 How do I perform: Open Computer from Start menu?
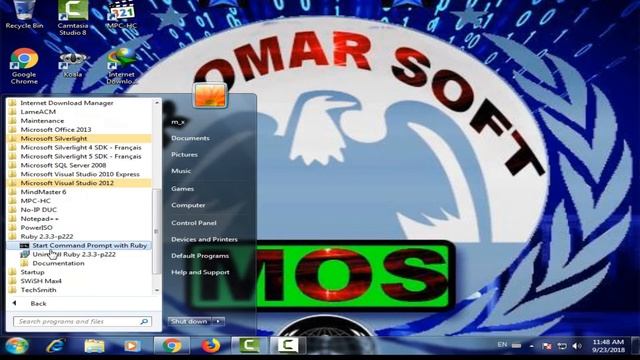188,205
